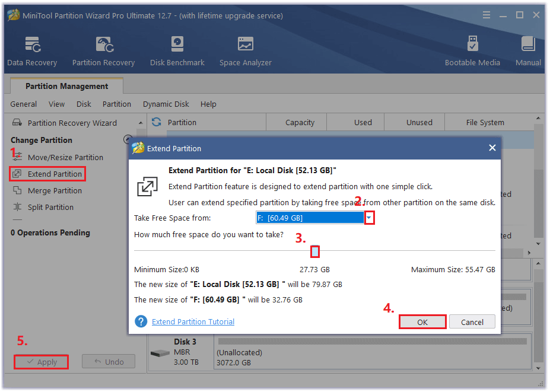Image resolution: width=550 pixels, height=392 pixels.
Task: Open the Data Recovery tool
Action: coord(32,51)
